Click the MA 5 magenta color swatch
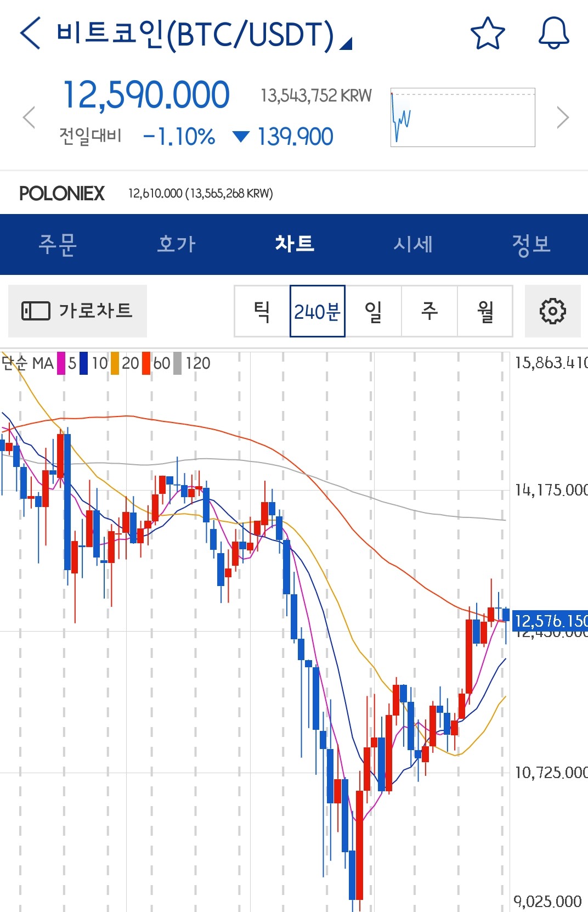This screenshot has width=588, height=912. coord(61,363)
